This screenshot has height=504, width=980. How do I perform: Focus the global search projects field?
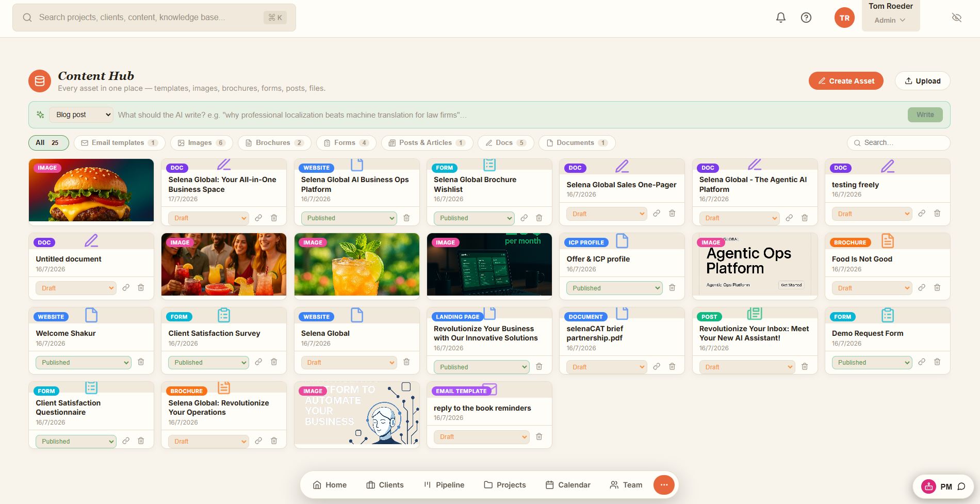pyautogui.click(x=154, y=18)
